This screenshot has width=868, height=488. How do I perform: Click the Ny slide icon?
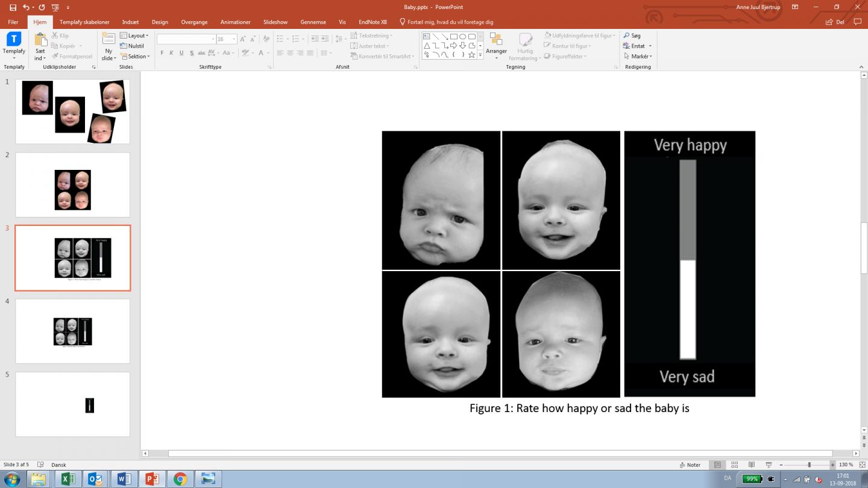[x=108, y=40]
